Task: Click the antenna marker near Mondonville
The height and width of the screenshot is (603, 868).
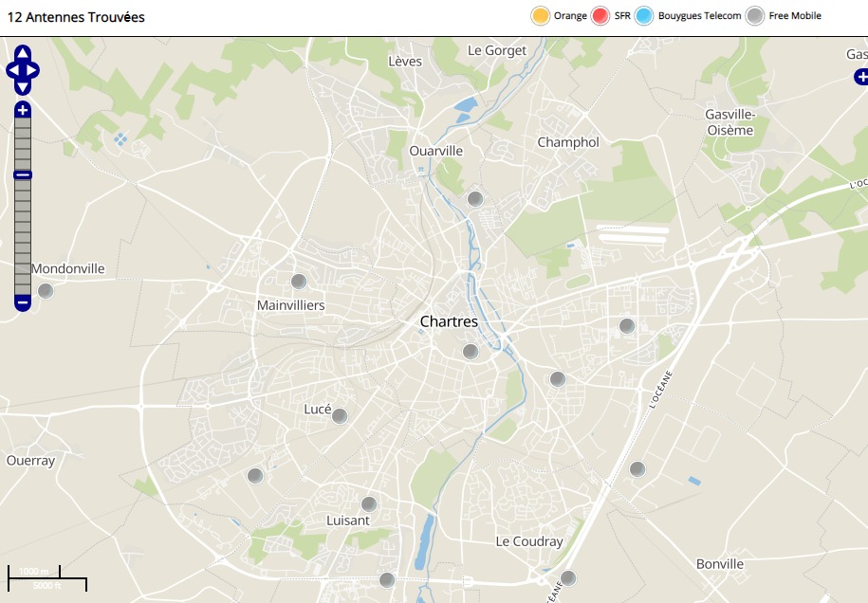Action: pos(45,291)
